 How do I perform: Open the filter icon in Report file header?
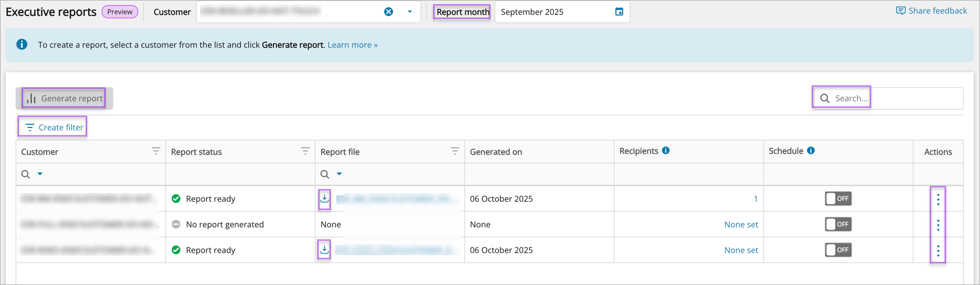[455, 151]
